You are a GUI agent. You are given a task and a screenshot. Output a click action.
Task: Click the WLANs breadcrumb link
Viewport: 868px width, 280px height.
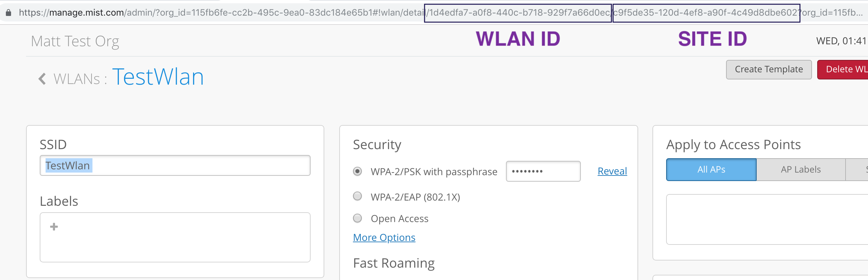pyautogui.click(x=77, y=79)
